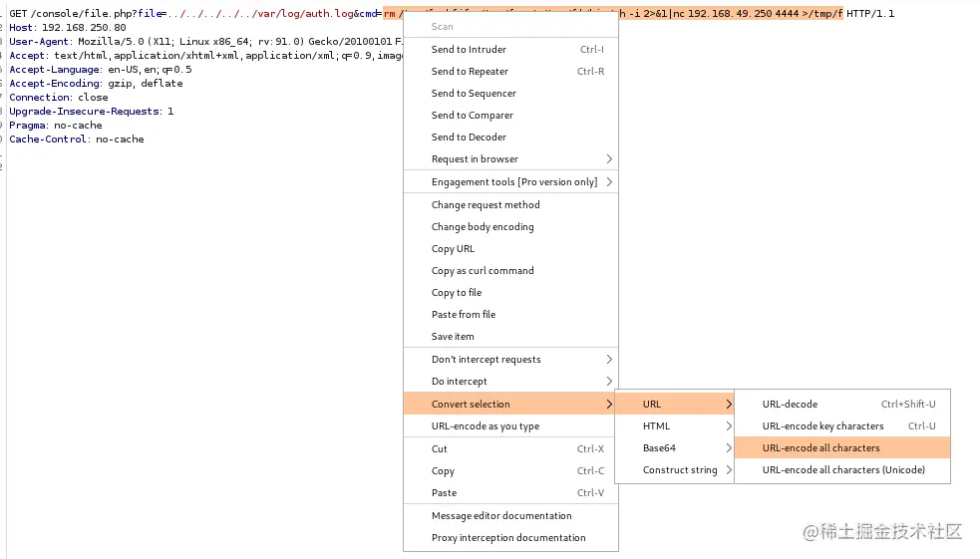This screenshot has width=980, height=559.
Task: Click URL-encode all characters
Action: pos(842,447)
